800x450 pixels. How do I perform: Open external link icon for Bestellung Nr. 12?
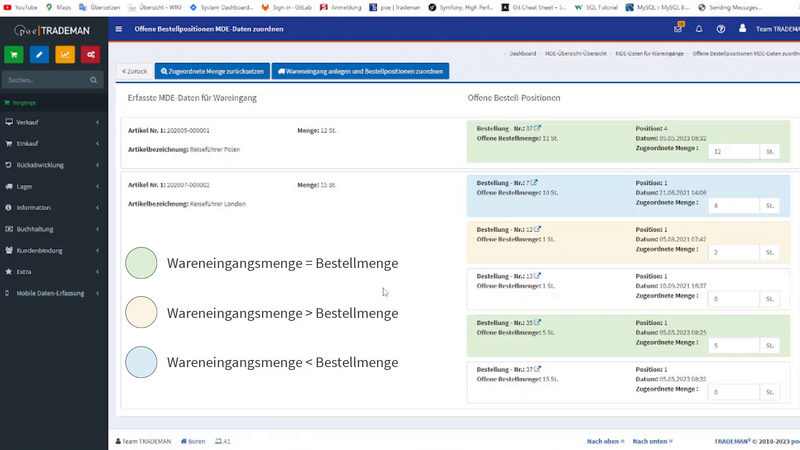click(537, 229)
